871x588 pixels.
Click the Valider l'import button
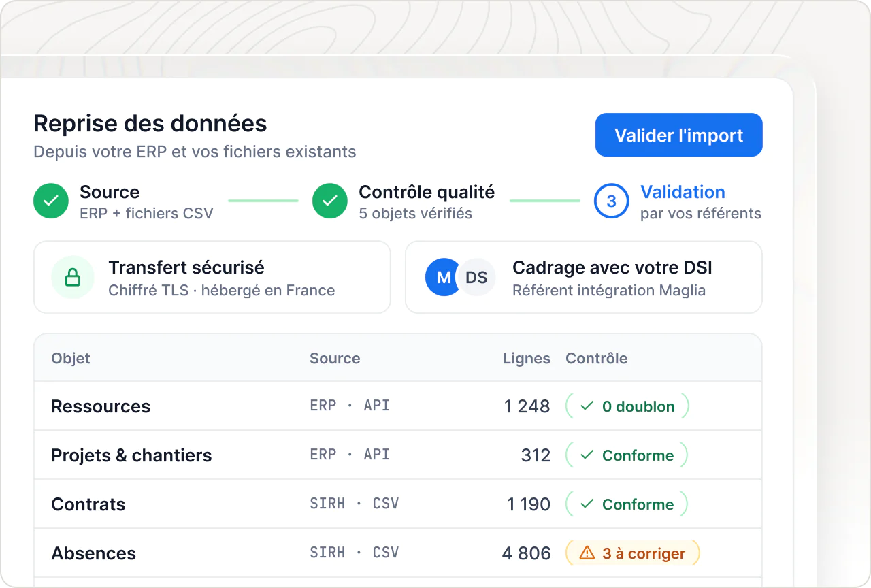678,135
